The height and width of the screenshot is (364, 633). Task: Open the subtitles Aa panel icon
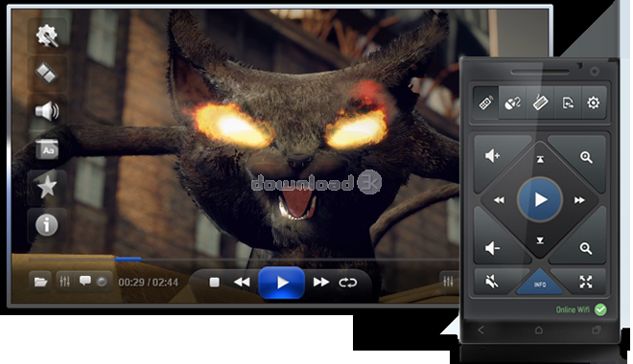point(47,149)
